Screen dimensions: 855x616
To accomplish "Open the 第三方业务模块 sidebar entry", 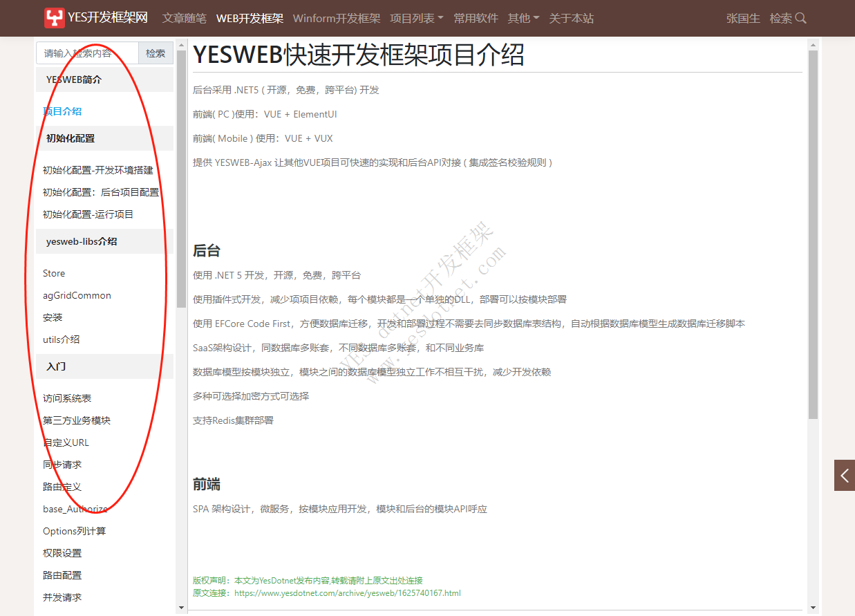I will click(77, 420).
